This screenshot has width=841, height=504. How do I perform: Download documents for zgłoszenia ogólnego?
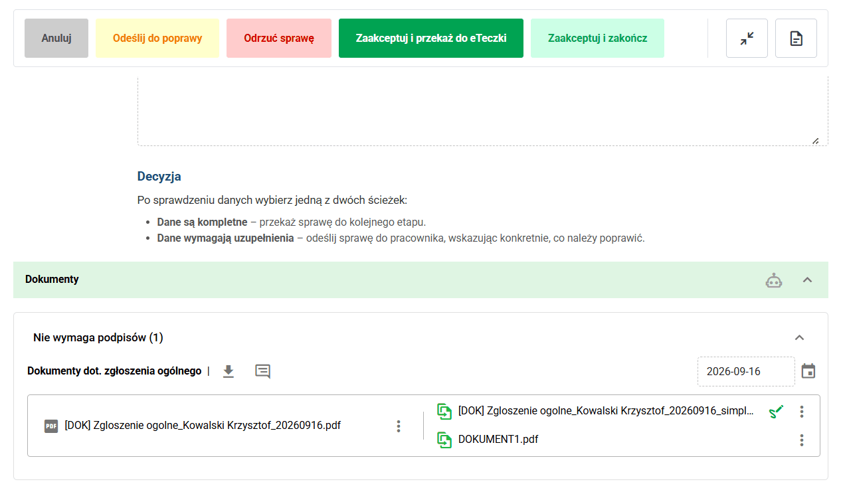229,371
